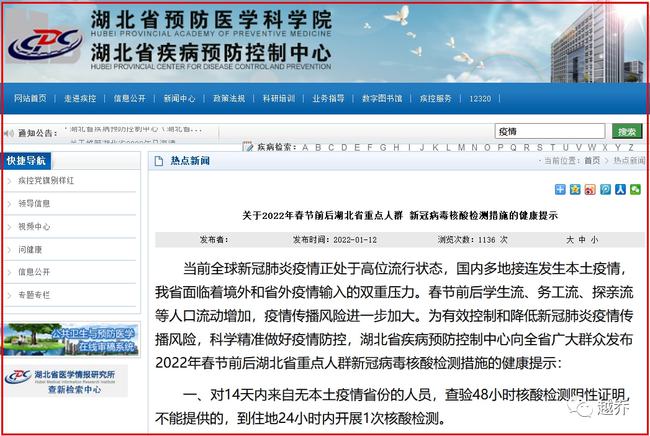Open 领导信息 in quick navigation

(34, 203)
